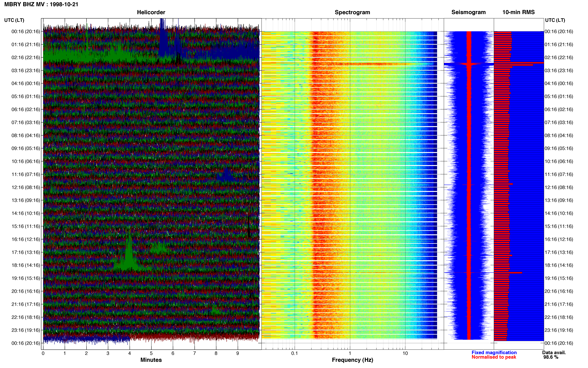
Task: Click the 10 tick on Frequency axis
Action: 405,353
